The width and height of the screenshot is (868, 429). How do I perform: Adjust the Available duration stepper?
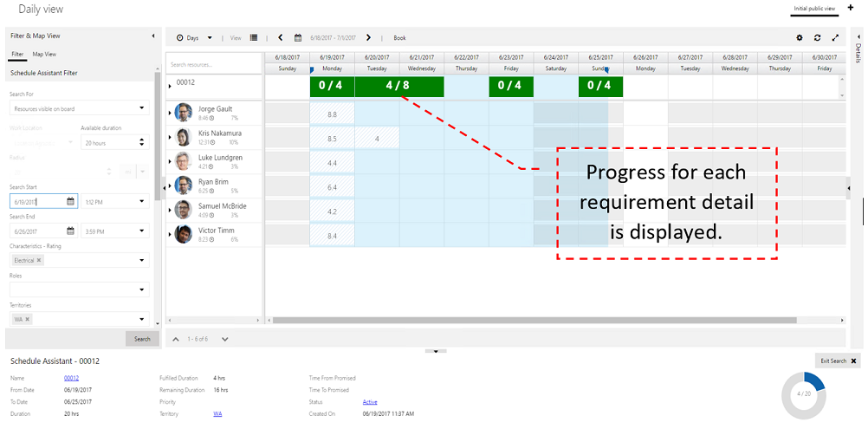[143, 142]
